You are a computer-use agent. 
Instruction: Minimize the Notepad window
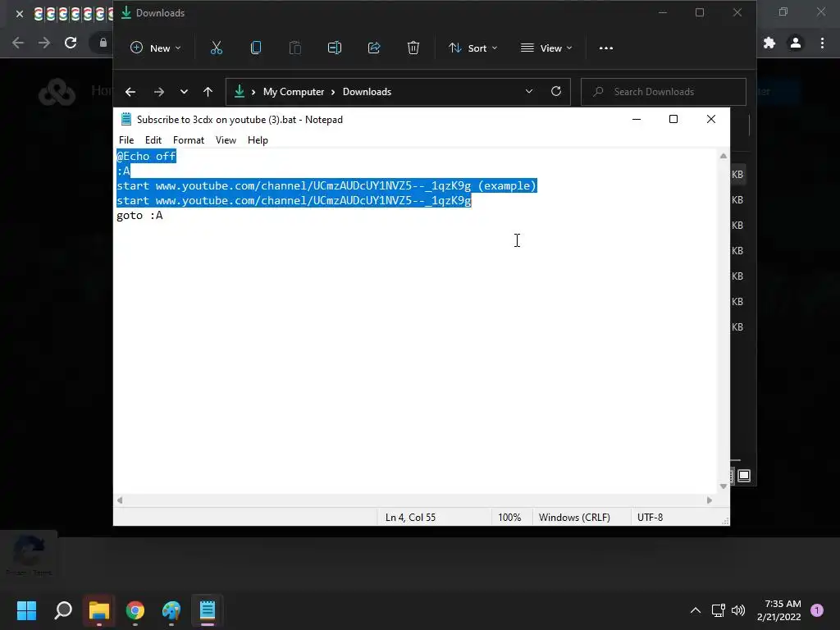coord(637,120)
